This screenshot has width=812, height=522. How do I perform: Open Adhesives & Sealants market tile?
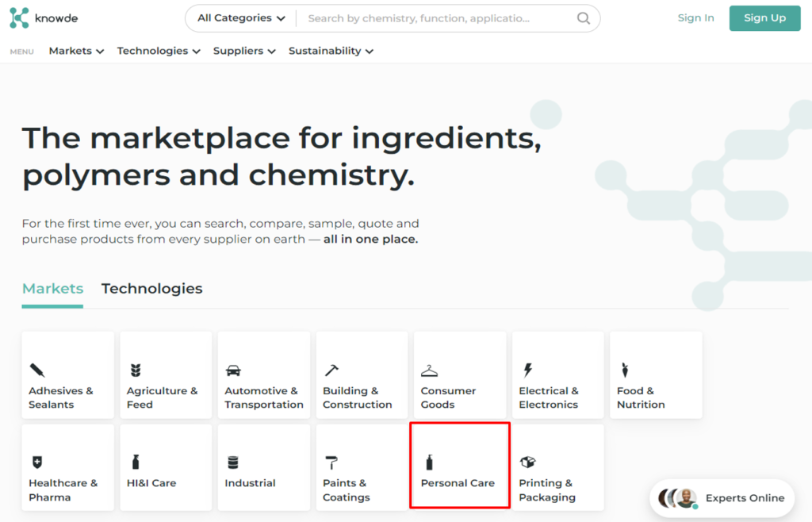(68, 375)
